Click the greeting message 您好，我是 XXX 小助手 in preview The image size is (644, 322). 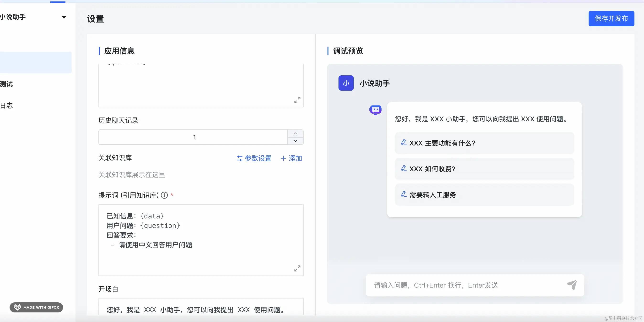[x=482, y=119]
